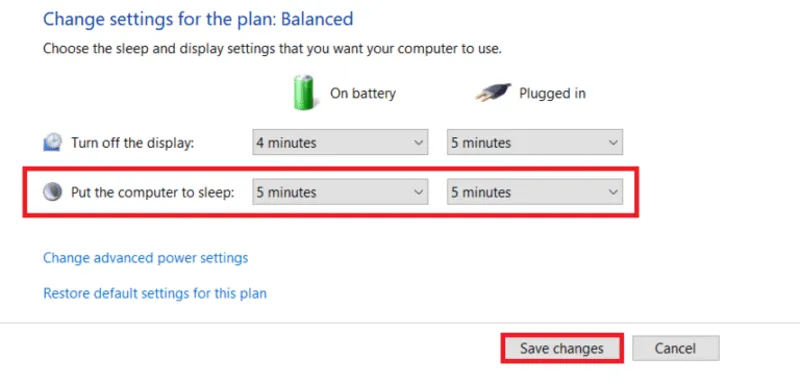Click the chevron arrow on Plugged in sleep dropdown

(x=613, y=192)
